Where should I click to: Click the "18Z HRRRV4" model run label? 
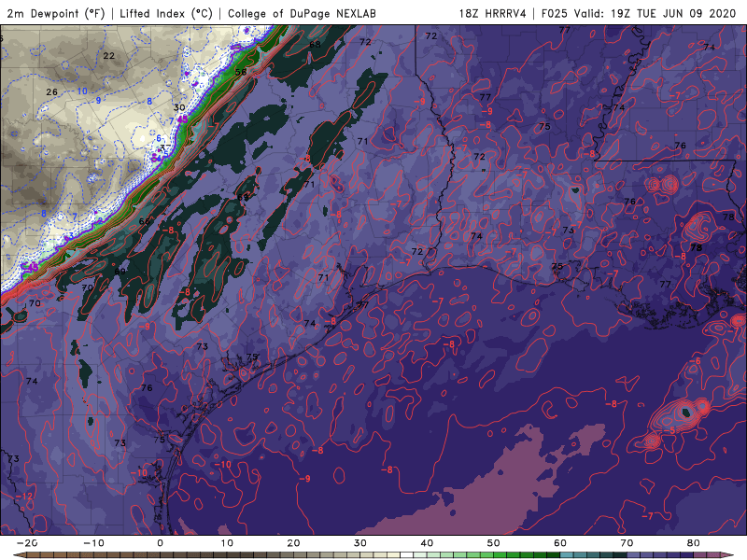click(492, 13)
